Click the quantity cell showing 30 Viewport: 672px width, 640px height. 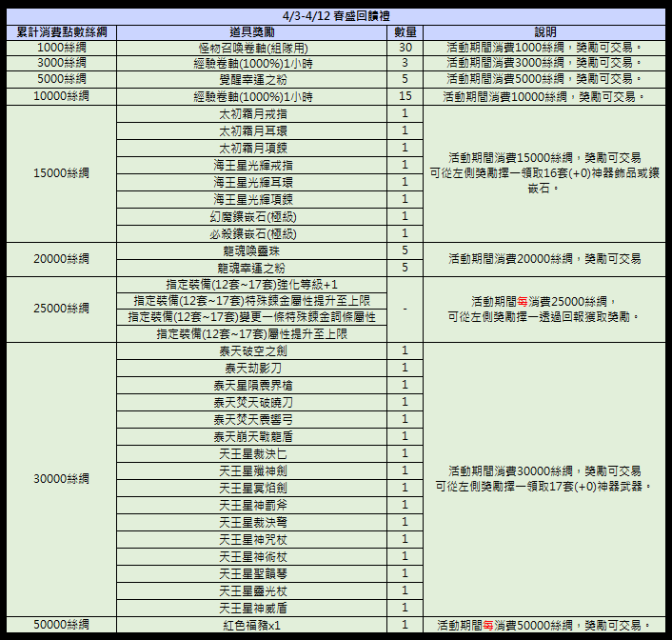point(405,48)
